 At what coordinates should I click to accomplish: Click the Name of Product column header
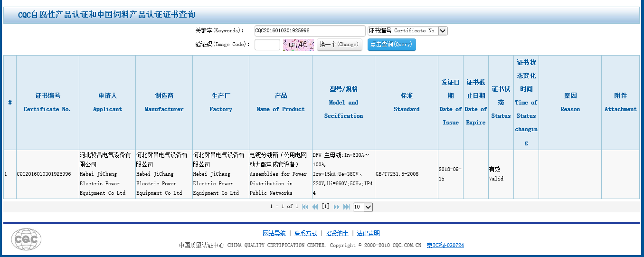[x=281, y=103]
